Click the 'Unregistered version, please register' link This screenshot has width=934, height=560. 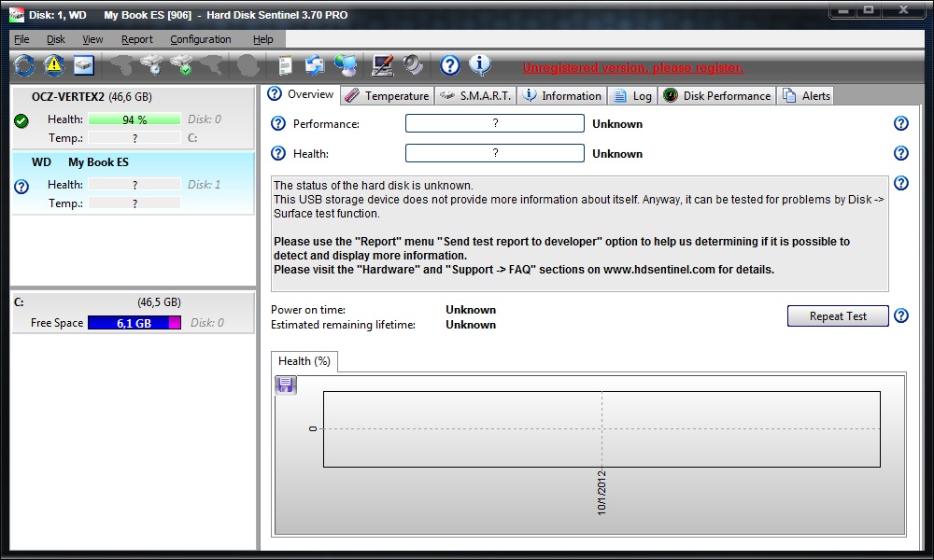tap(633, 68)
